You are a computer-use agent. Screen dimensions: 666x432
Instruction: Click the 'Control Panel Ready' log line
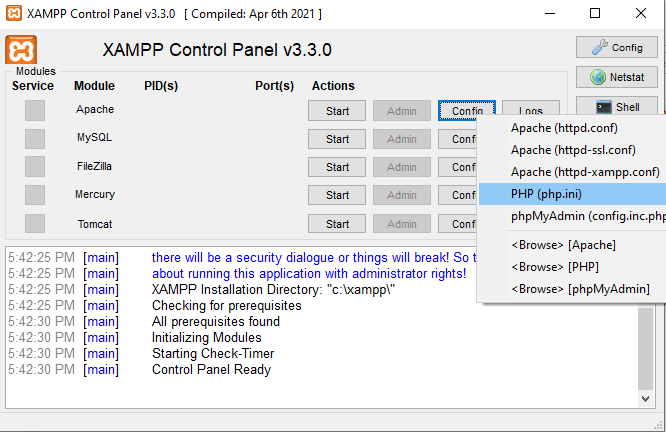tap(211, 370)
